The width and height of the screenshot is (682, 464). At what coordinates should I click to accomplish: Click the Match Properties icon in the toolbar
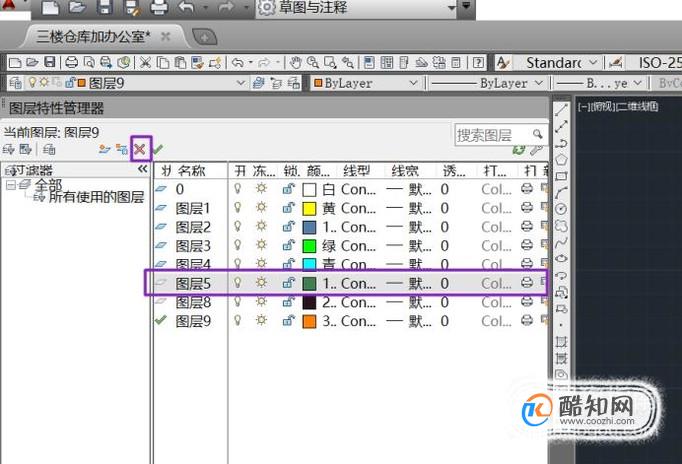[197, 63]
